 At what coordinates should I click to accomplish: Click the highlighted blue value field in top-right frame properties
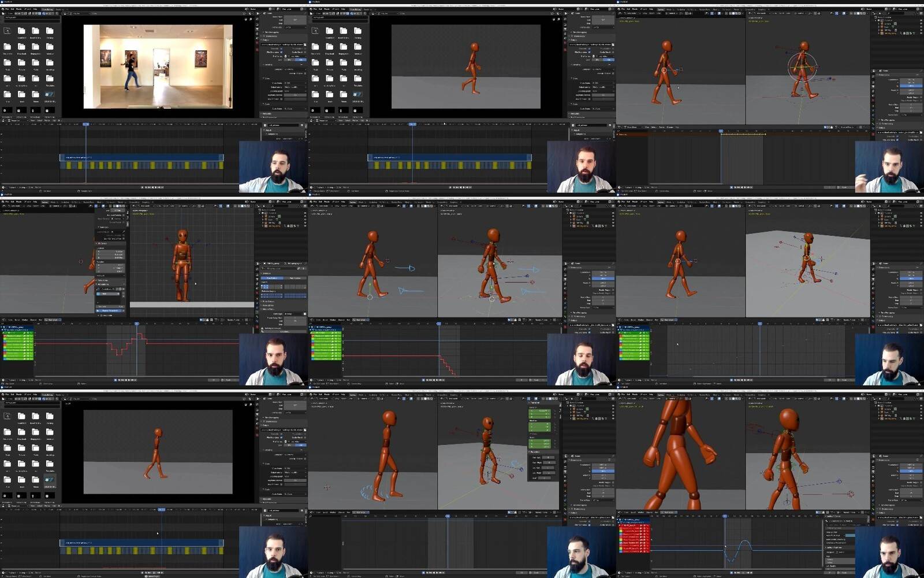tap(911, 86)
